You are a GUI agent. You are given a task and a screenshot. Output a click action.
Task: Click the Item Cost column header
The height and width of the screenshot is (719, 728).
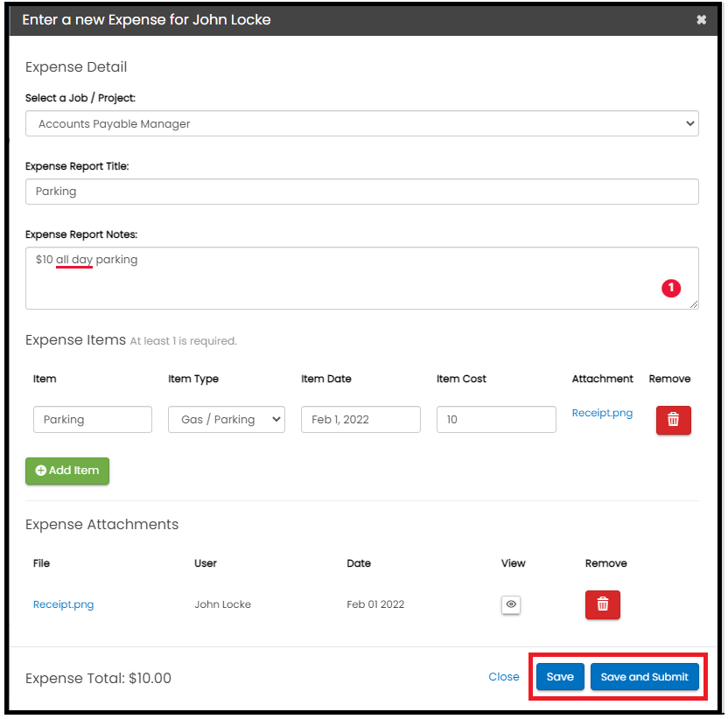461,379
